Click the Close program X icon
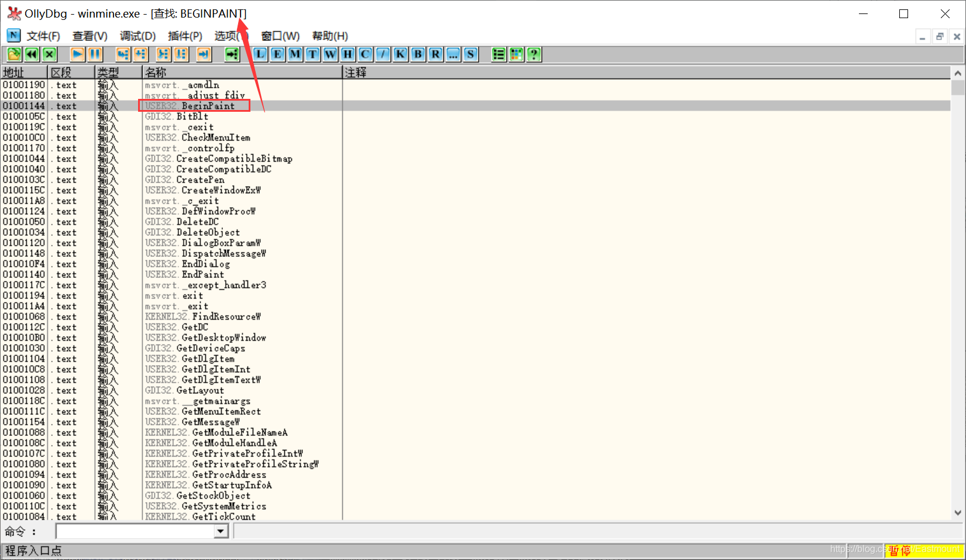The image size is (966, 560). tap(49, 54)
